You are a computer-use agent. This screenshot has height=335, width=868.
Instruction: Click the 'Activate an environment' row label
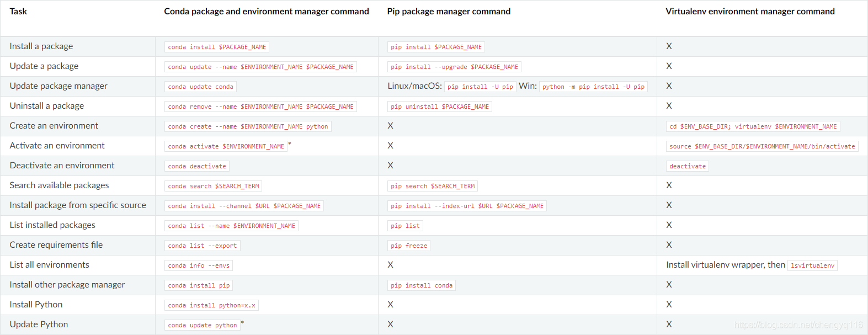pyautogui.click(x=57, y=146)
